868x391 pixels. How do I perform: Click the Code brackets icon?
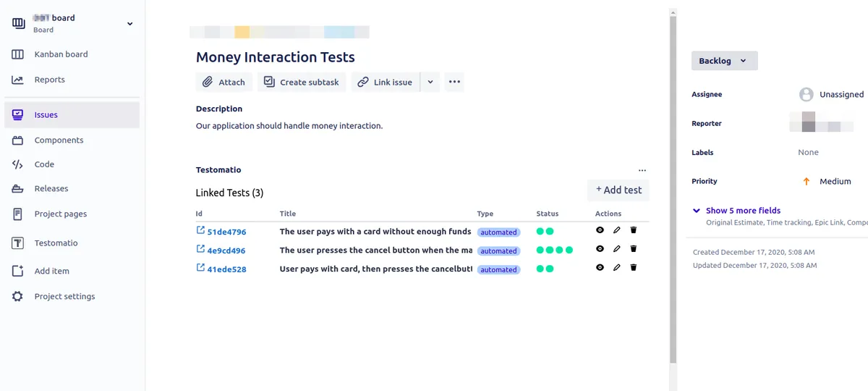(18, 164)
